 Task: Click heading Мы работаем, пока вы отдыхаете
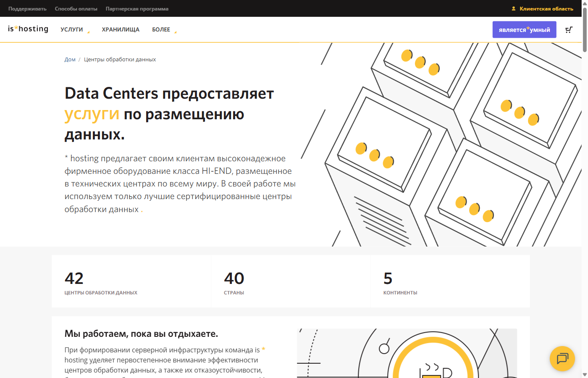pos(141,333)
